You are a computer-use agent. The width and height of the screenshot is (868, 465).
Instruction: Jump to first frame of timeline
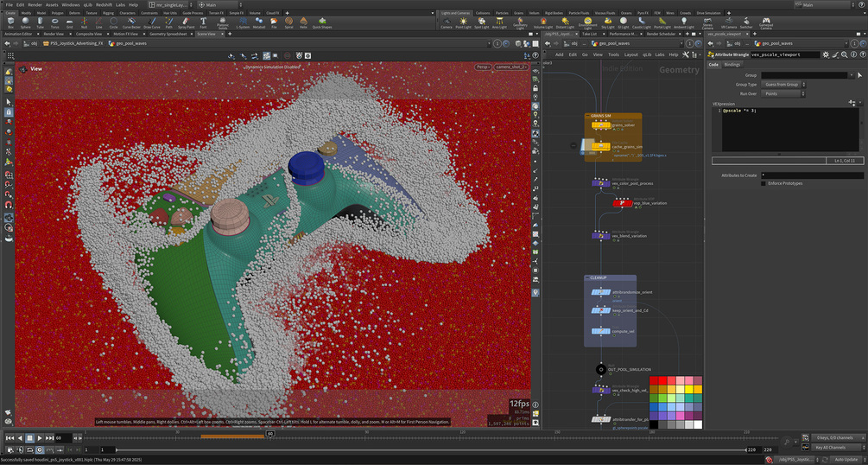pyautogui.click(x=10, y=438)
